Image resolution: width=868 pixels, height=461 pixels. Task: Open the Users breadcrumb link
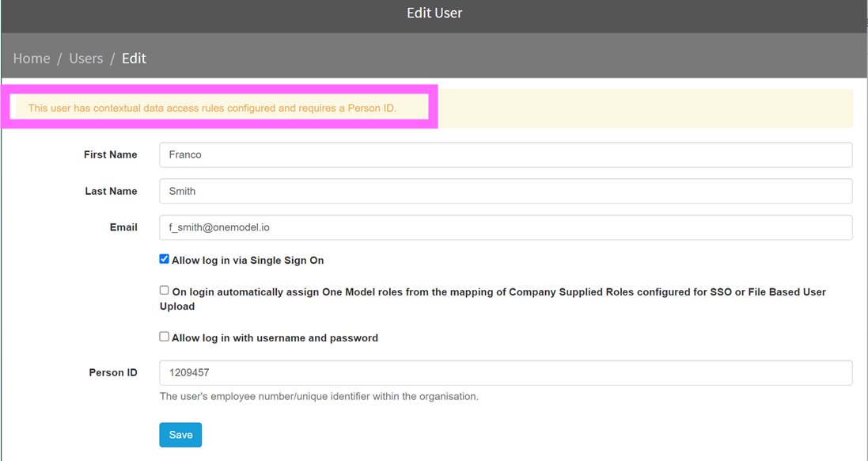(x=85, y=58)
